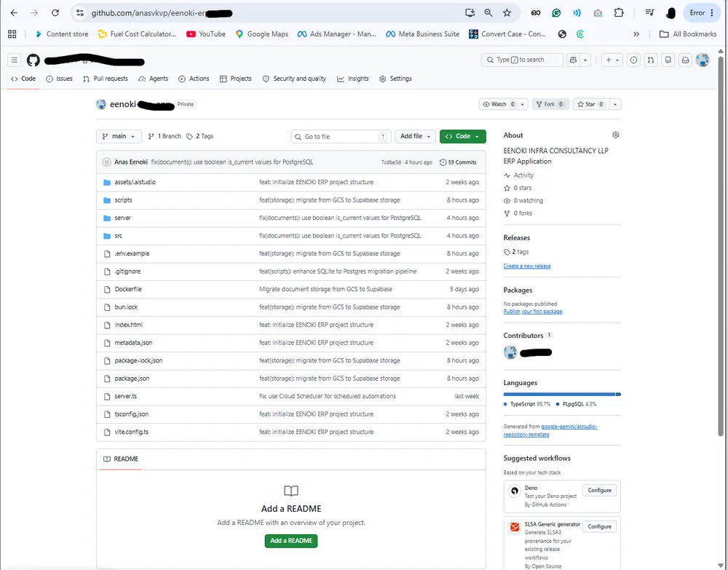Open the browser extensions puzzle icon
Screen dimensions: 728x570
(x=619, y=13)
